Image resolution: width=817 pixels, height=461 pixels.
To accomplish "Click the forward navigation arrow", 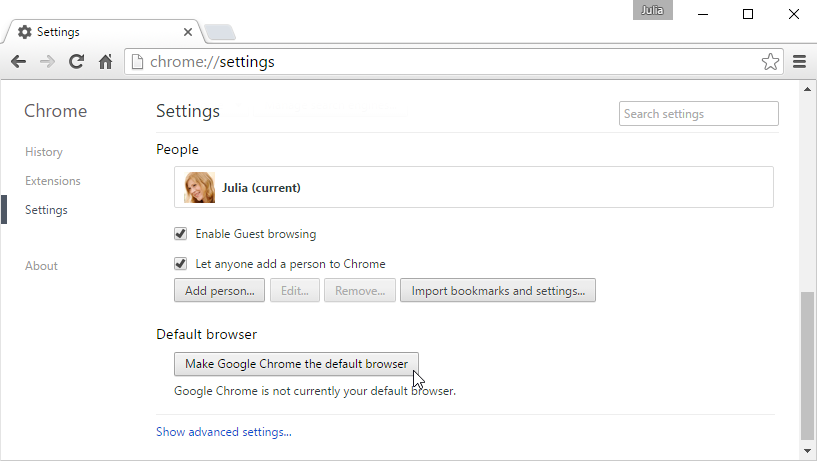I will click(47, 62).
